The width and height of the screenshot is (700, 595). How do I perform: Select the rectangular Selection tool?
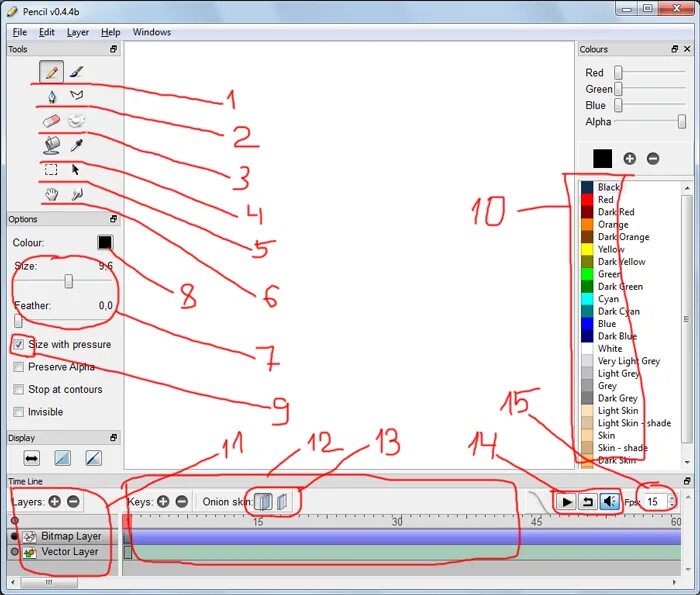pos(51,170)
